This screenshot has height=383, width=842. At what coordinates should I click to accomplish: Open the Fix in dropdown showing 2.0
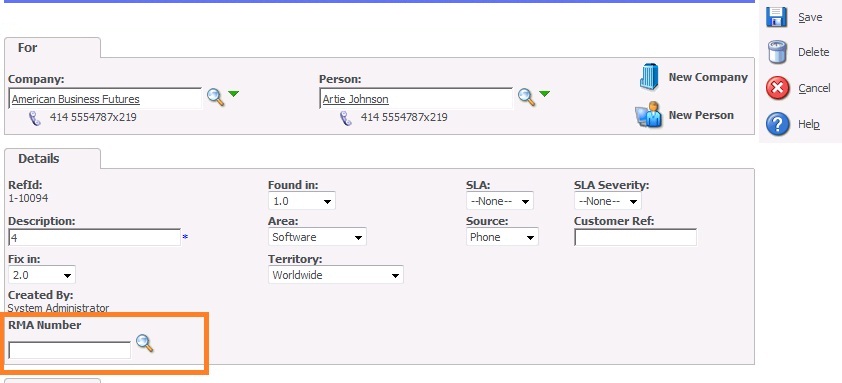pyautogui.click(x=42, y=275)
